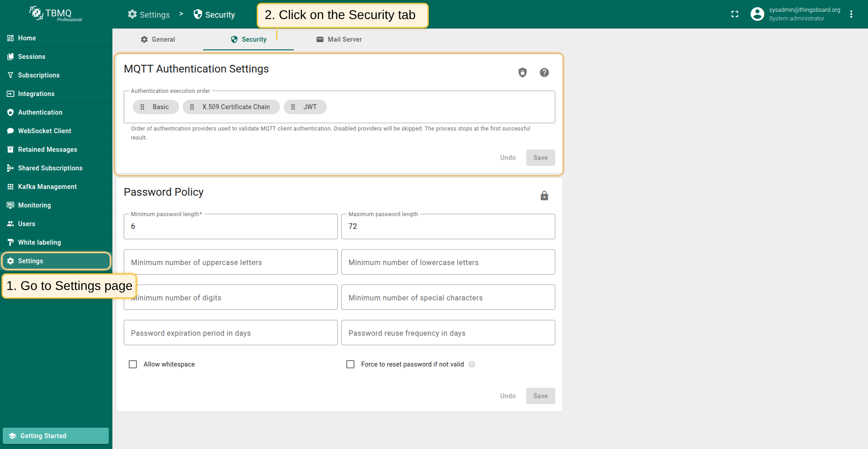This screenshot has height=449, width=868.
Task: Click the Getting Started button
Action: (x=56, y=436)
